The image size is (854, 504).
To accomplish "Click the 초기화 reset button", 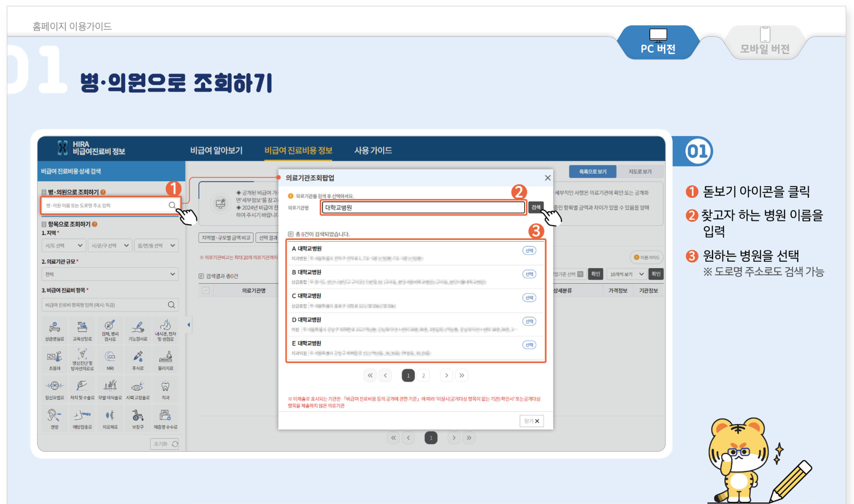I will 165,444.
